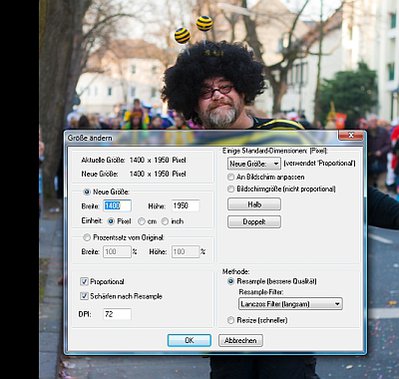Choose the Pixel unit radio button

click(x=111, y=221)
